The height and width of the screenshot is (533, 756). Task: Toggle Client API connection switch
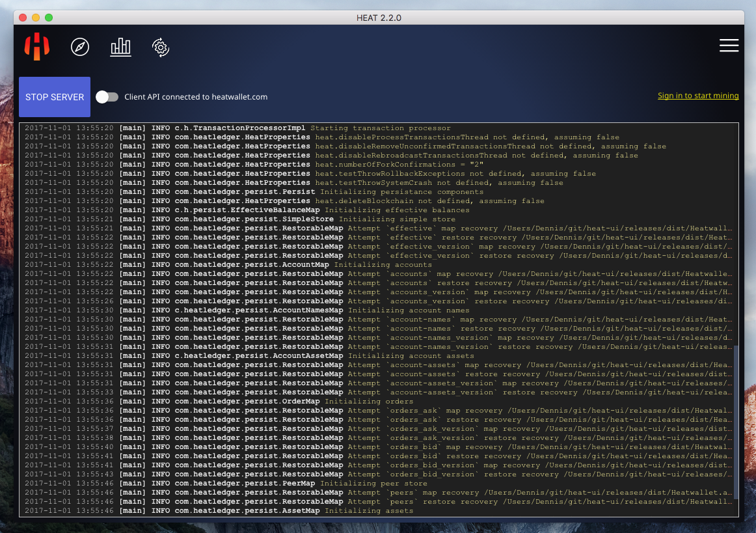tap(107, 97)
